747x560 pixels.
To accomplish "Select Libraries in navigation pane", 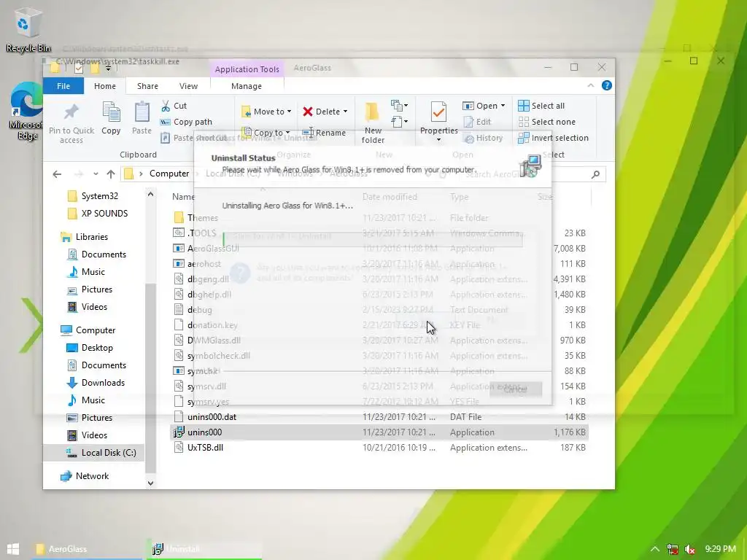I will pyautogui.click(x=91, y=237).
